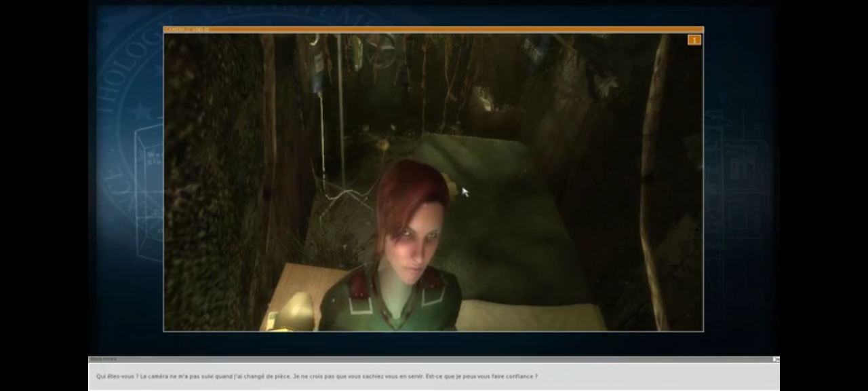Select camera feed number 1 badge
The height and width of the screenshot is (391, 868).
click(x=694, y=40)
